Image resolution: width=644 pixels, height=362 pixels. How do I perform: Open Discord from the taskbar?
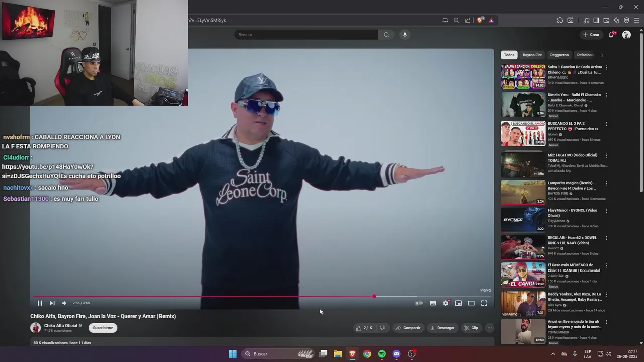coord(396,354)
